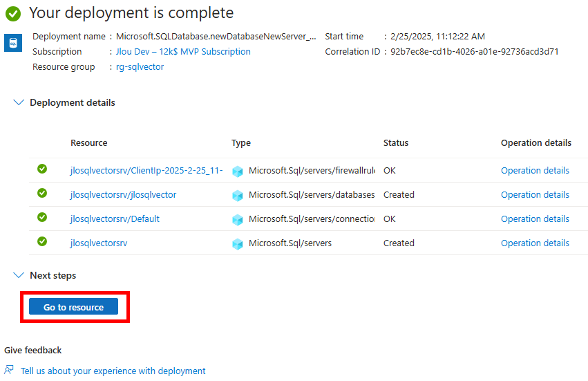Click the deployment name Microsoft.SQLDatabase.newDatabaseNewServer value
The width and height of the screenshot is (588, 381).
216,37
